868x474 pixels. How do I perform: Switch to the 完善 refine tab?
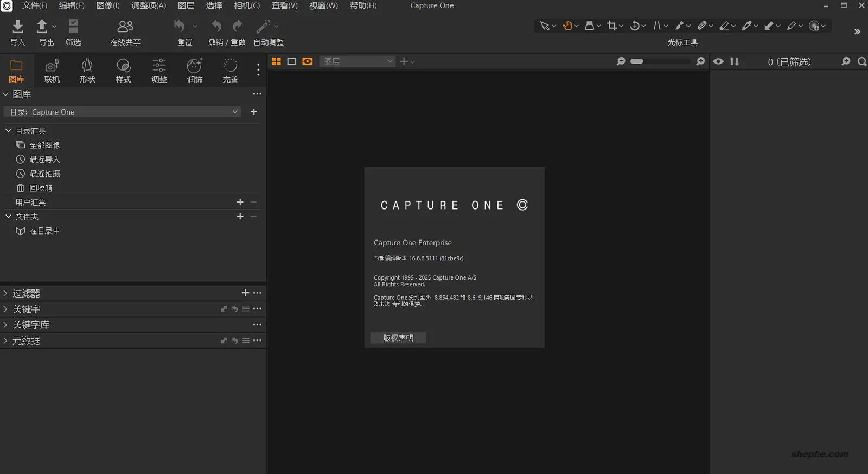pyautogui.click(x=231, y=71)
